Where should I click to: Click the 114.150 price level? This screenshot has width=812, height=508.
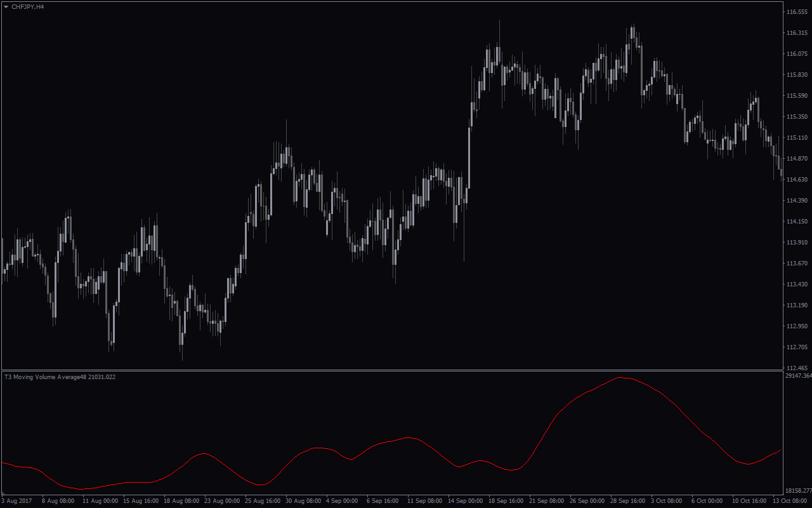click(796, 222)
